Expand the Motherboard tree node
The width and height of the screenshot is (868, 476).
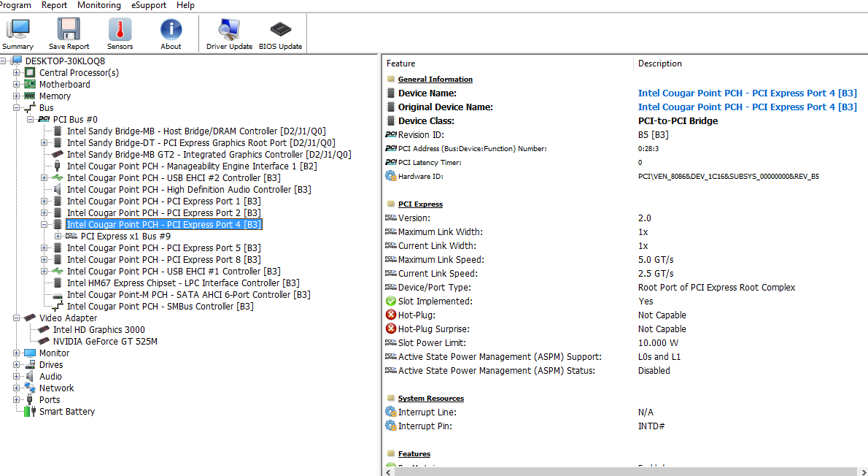tap(17, 84)
